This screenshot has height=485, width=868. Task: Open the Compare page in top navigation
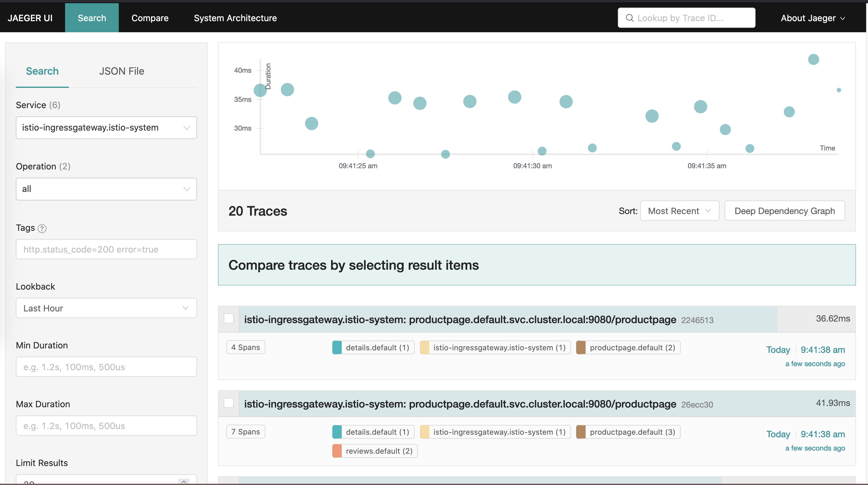point(150,18)
